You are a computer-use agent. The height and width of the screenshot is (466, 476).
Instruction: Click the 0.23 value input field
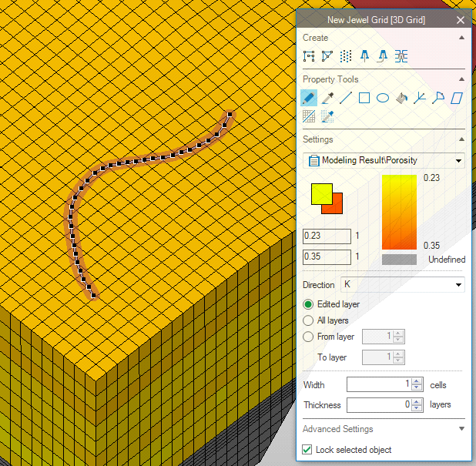[327, 236]
